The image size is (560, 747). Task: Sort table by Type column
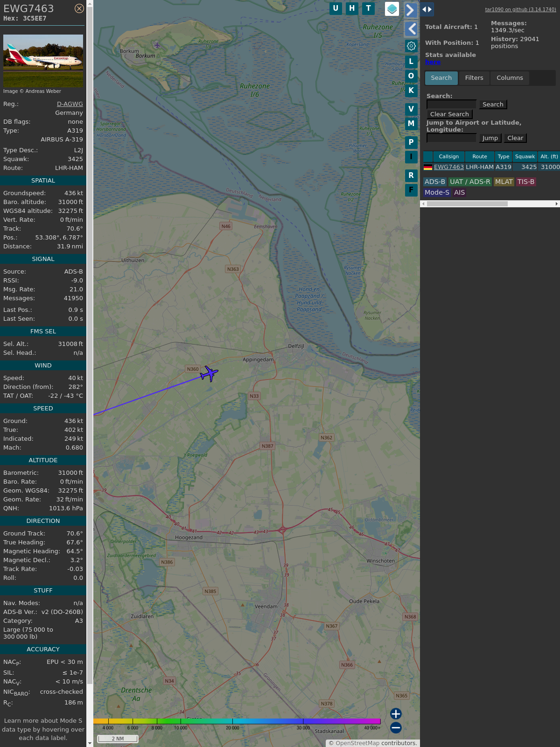click(x=504, y=157)
